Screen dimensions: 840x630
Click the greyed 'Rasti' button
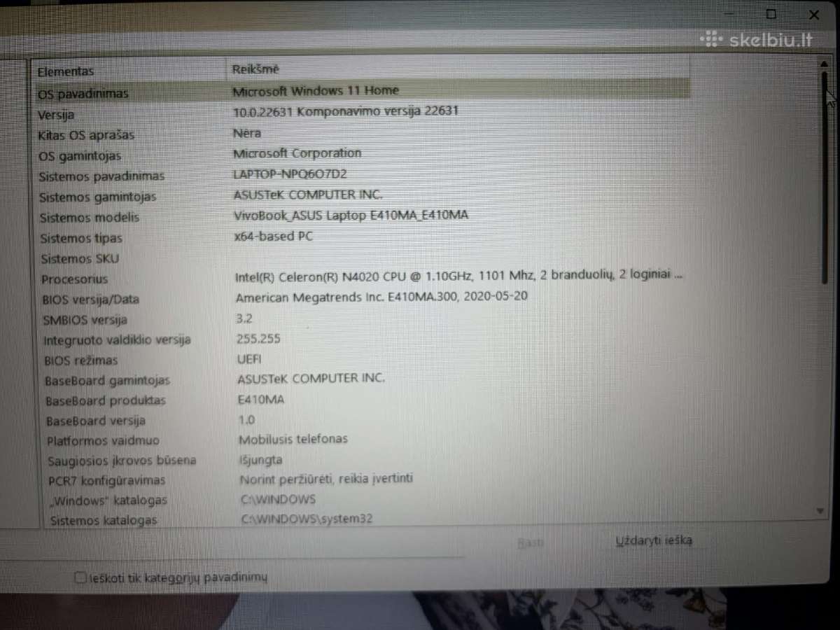click(x=530, y=543)
